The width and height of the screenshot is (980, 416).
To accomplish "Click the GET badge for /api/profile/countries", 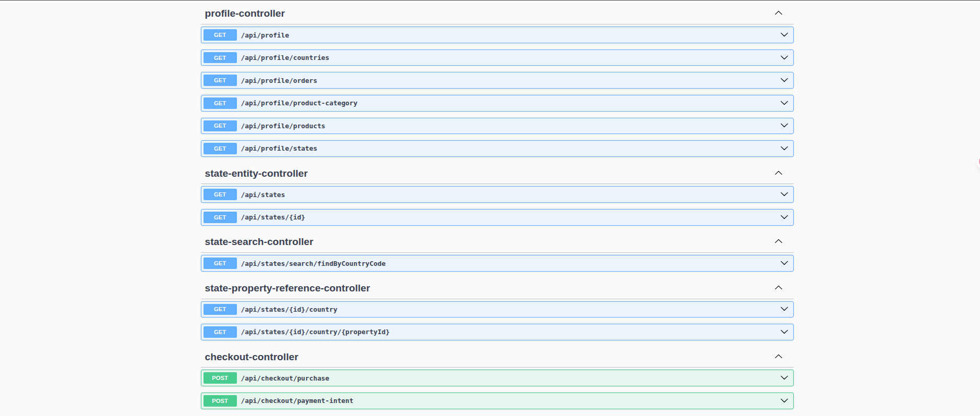I will pos(220,58).
